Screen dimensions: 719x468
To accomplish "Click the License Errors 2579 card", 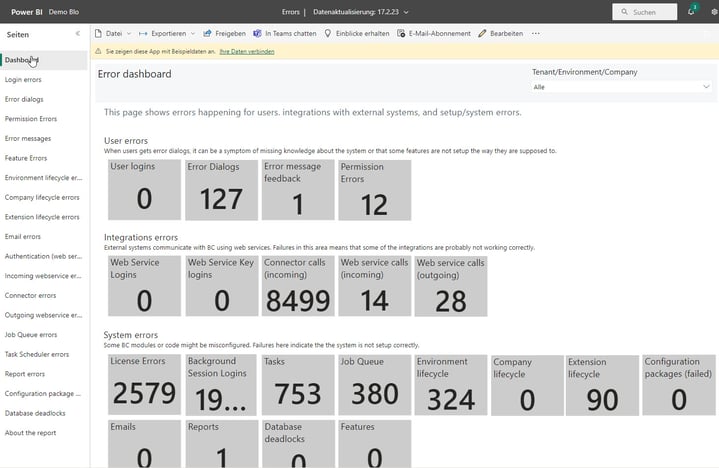I will tap(144, 385).
